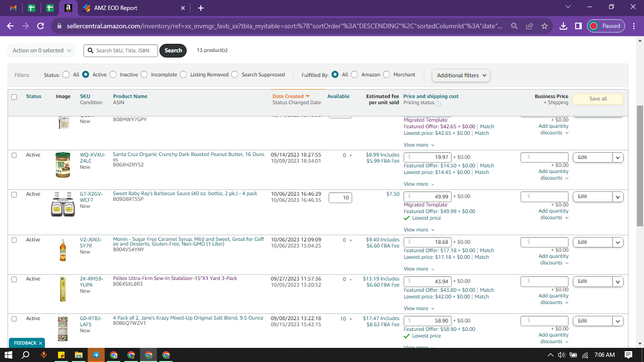Open Windows taskbar search
Viewport: 644px width, 362px height.
(x=26, y=355)
